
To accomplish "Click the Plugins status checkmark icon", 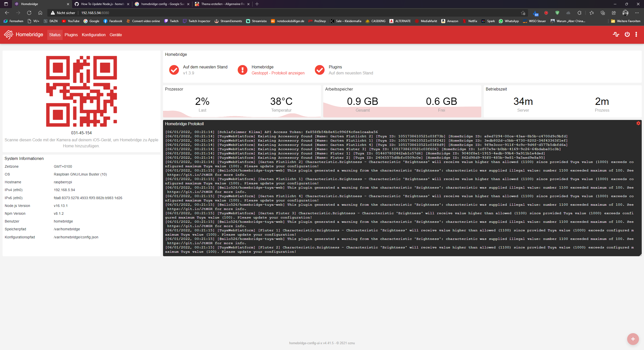I will tap(320, 70).
